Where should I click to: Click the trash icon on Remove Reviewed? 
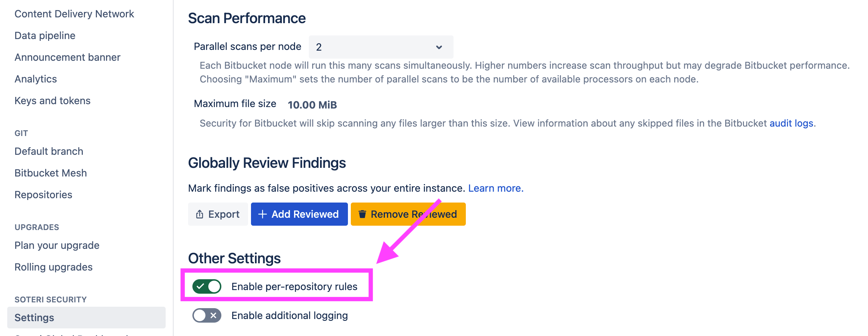coord(362,214)
